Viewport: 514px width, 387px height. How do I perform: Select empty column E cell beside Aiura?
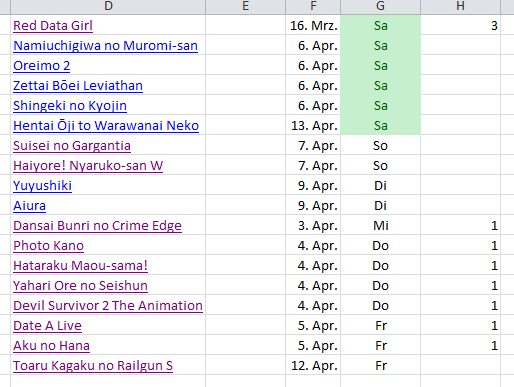tap(246, 206)
